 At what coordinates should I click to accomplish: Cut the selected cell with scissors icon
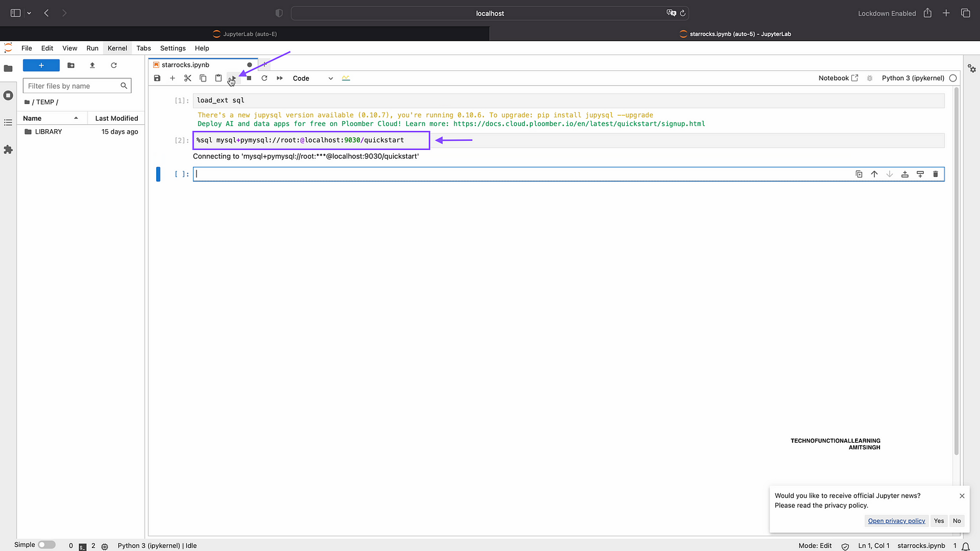[x=187, y=78]
